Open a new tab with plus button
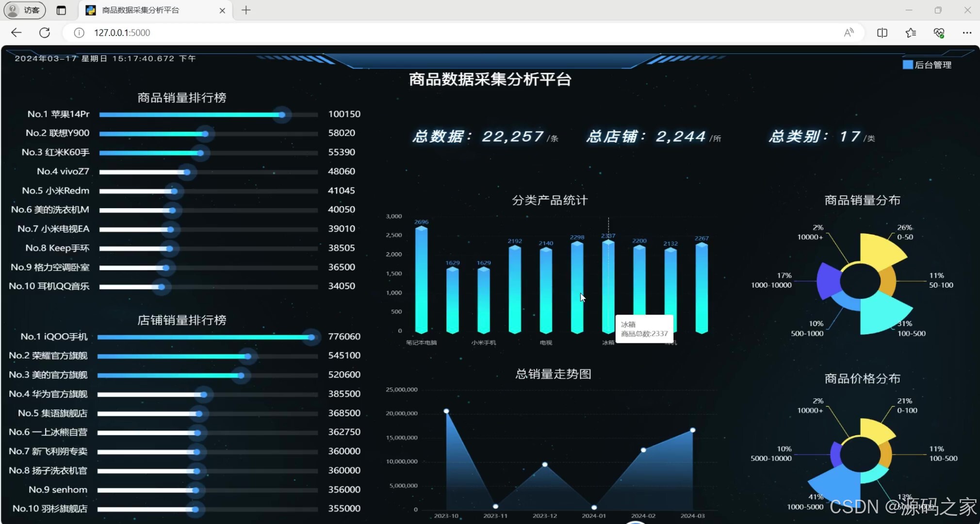 246,10
